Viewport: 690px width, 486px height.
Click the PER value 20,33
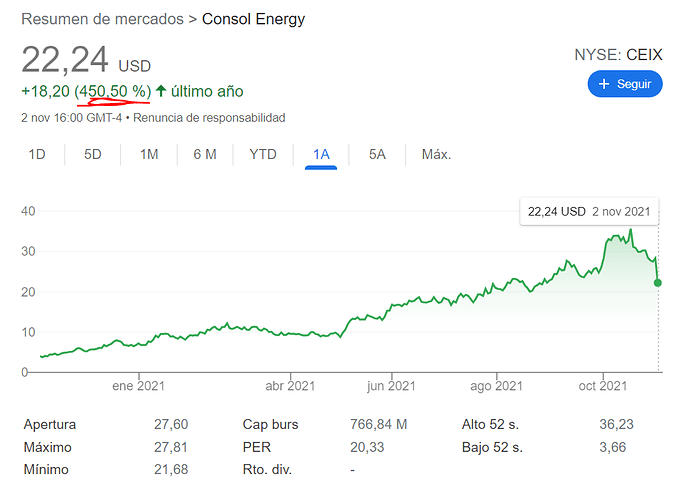(x=367, y=447)
